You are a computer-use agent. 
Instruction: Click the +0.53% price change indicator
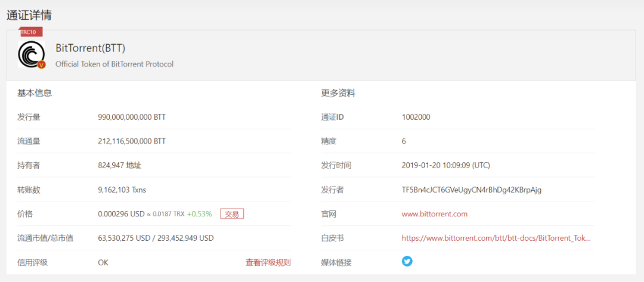click(199, 214)
